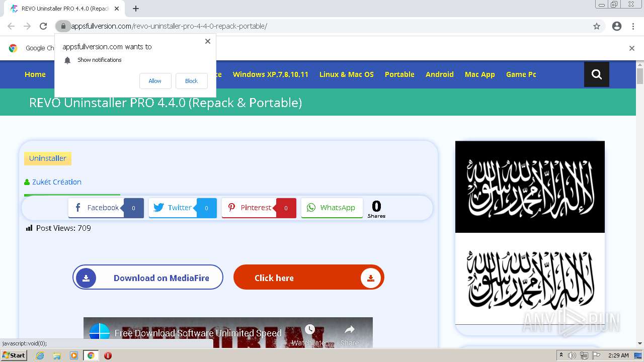Block notifications from appsfullversion.com

coord(191,81)
